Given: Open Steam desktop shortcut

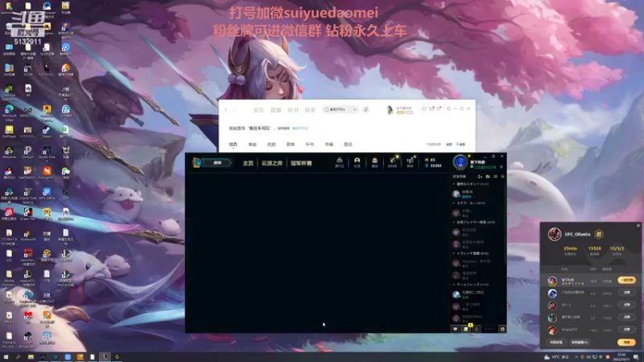Looking at the screenshot, I should point(47,132).
